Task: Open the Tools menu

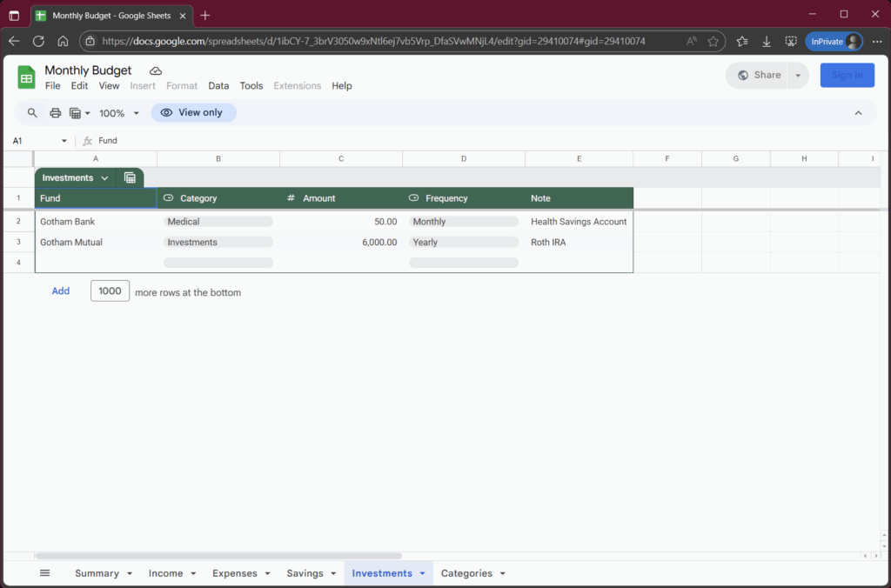Action: pyautogui.click(x=251, y=86)
